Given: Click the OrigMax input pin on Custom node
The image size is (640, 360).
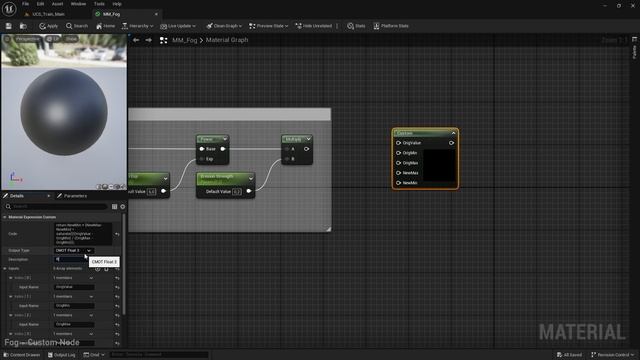Looking at the screenshot, I should click(398, 163).
